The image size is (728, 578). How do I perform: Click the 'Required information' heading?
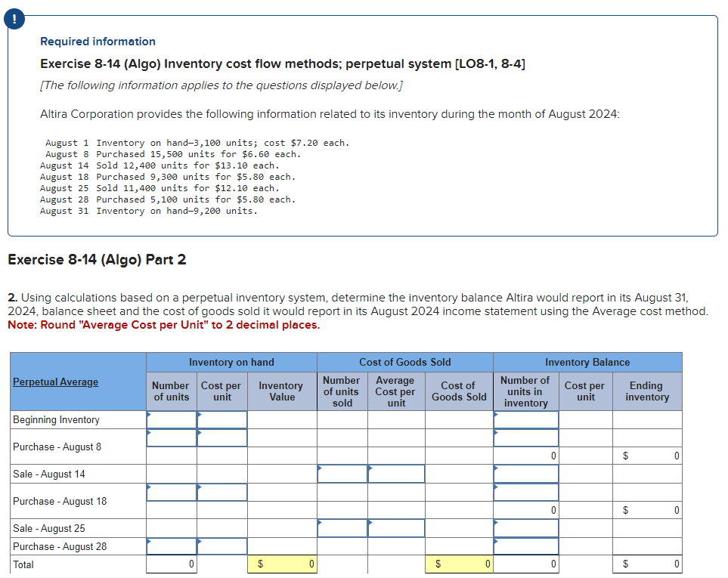tap(98, 42)
